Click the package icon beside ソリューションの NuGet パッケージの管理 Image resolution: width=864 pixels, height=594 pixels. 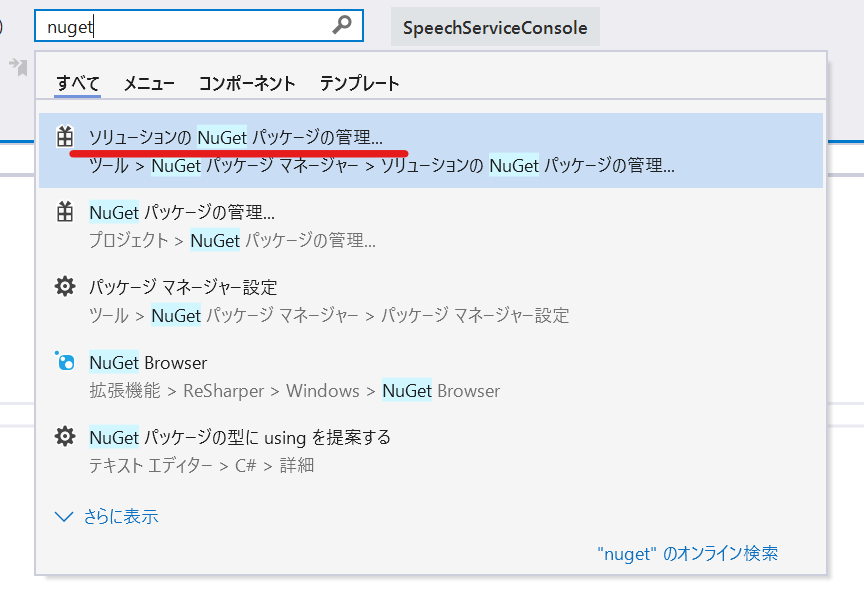[65, 137]
